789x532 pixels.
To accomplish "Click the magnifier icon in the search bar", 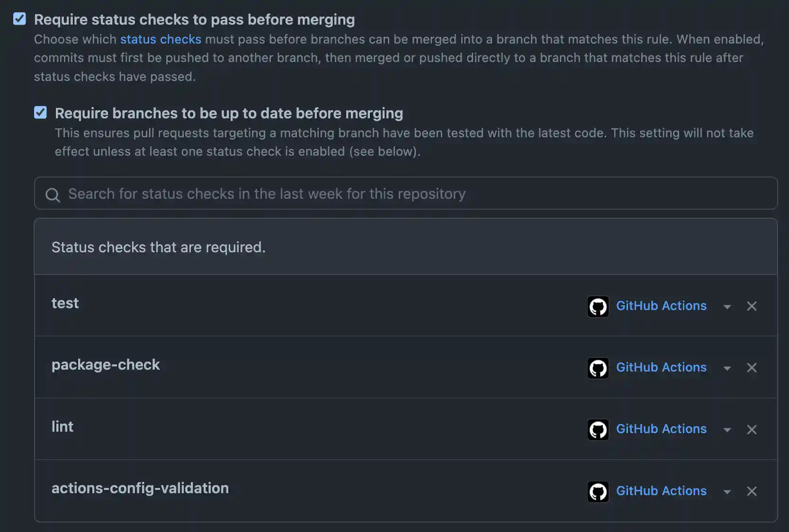I will (52, 194).
